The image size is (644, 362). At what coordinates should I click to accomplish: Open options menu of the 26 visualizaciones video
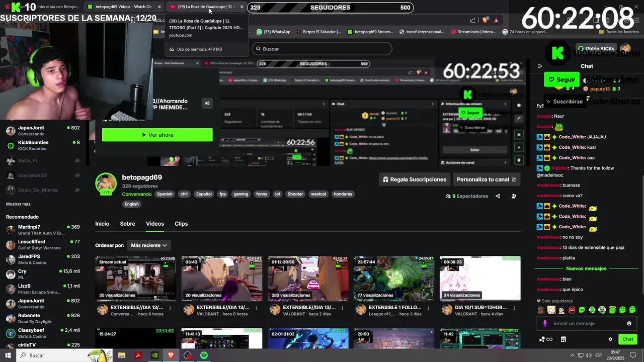coord(256,308)
